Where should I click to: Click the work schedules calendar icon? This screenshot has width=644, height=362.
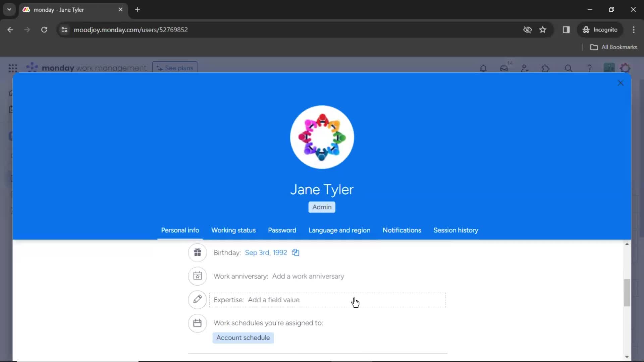point(197,323)
